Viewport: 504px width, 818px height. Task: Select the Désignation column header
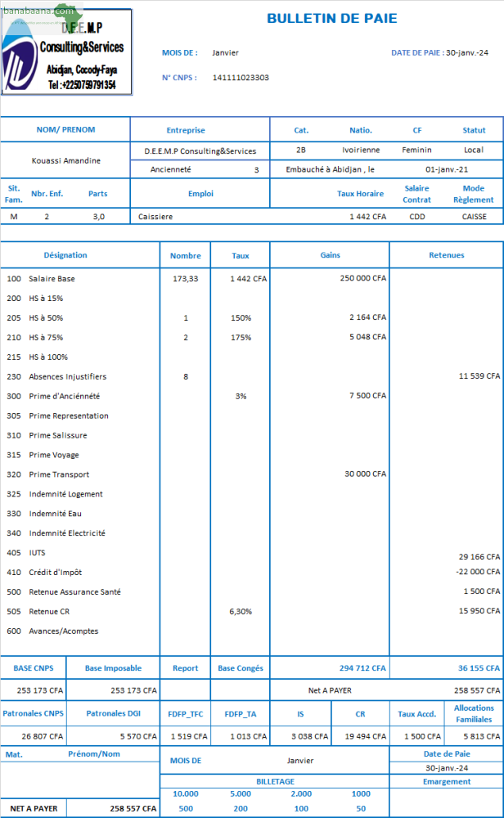65,255
